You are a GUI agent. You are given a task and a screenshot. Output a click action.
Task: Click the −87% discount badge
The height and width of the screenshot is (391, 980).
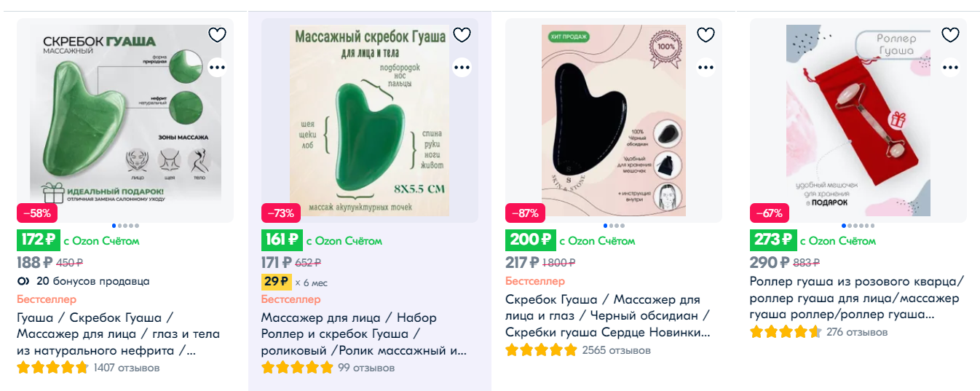(x=525, y=213)
